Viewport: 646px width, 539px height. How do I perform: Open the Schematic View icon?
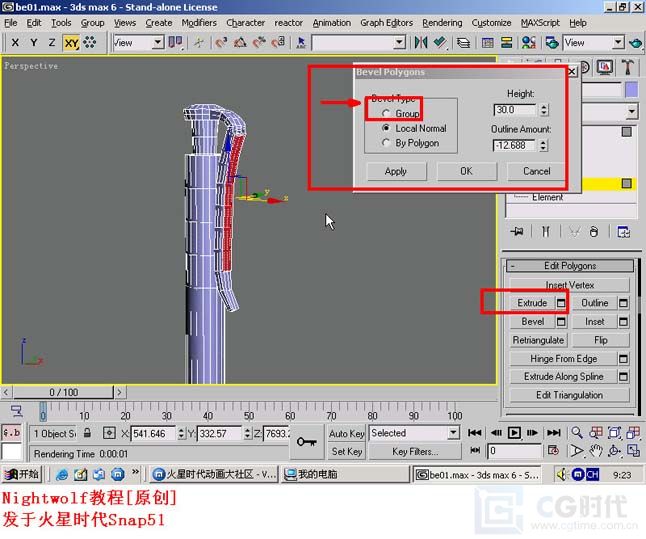pos(506,42)
